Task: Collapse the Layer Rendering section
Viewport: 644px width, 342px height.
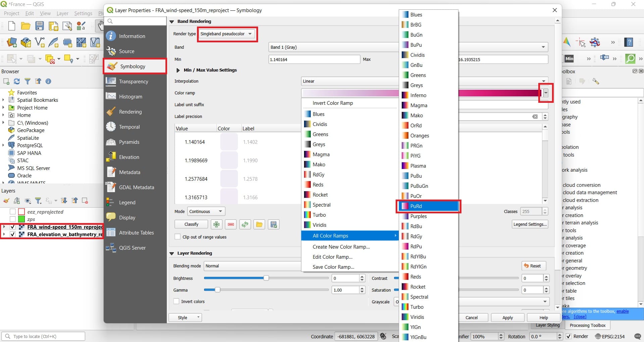Action: (171, 253)
